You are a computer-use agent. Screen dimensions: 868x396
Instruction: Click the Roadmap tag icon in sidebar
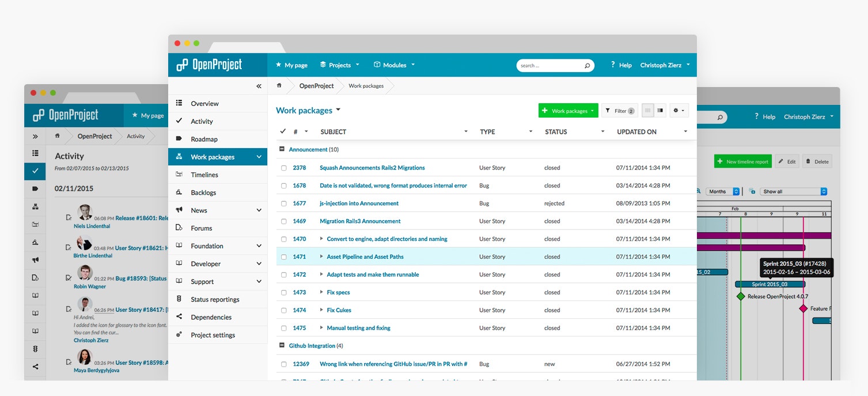pos(179,139)
